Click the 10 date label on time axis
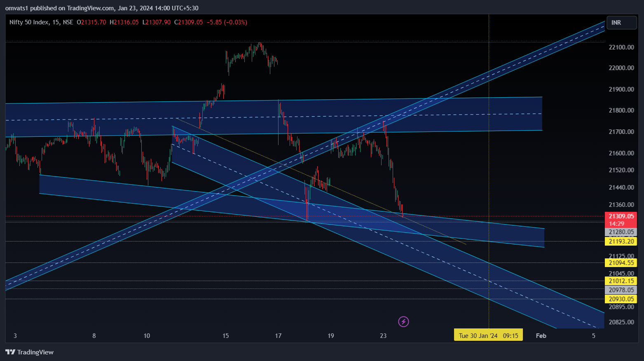Image resolution: width=644 pixels, height=361 pixels. (x=147, y=335)
